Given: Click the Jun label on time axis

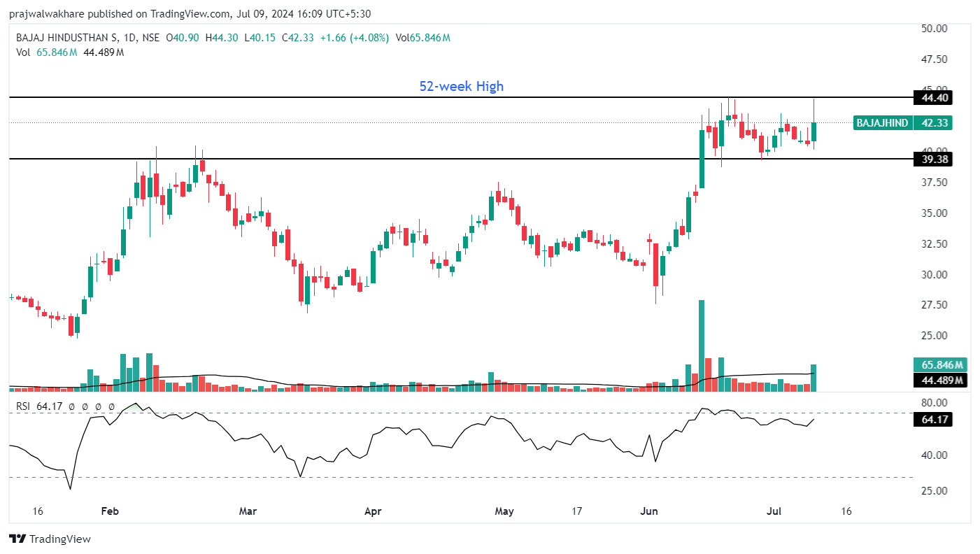Looking at the screenshot, I should (649, 511).
